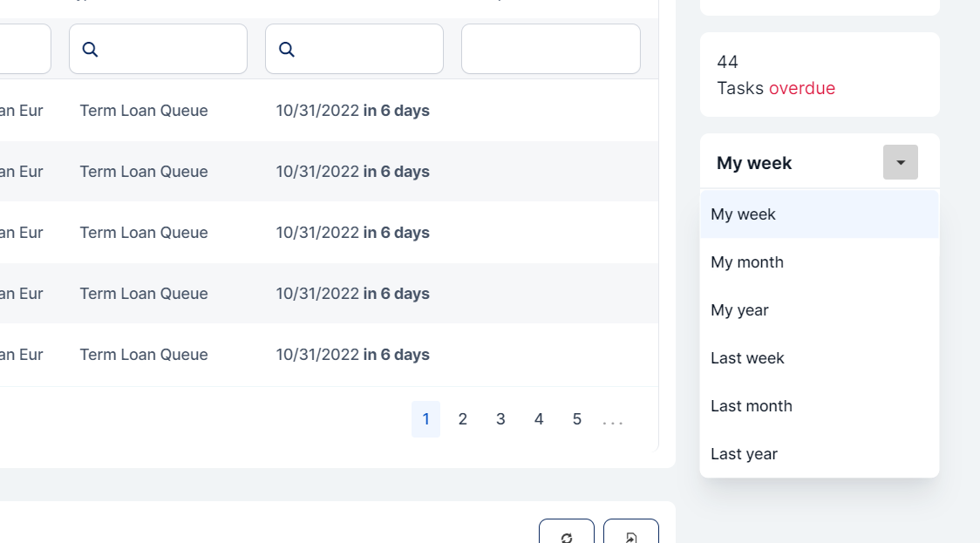Image resolution: width=980 pixels, height=543 pixels.
Task: Click the empty rightmost filter input
Action: [550, 49]
